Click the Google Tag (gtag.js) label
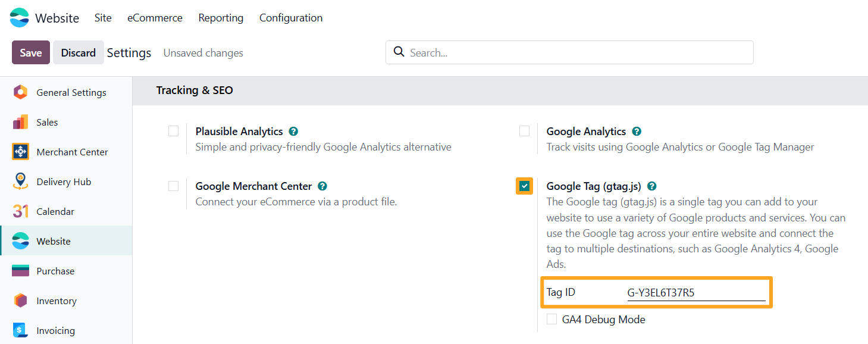 coord(594,186)
